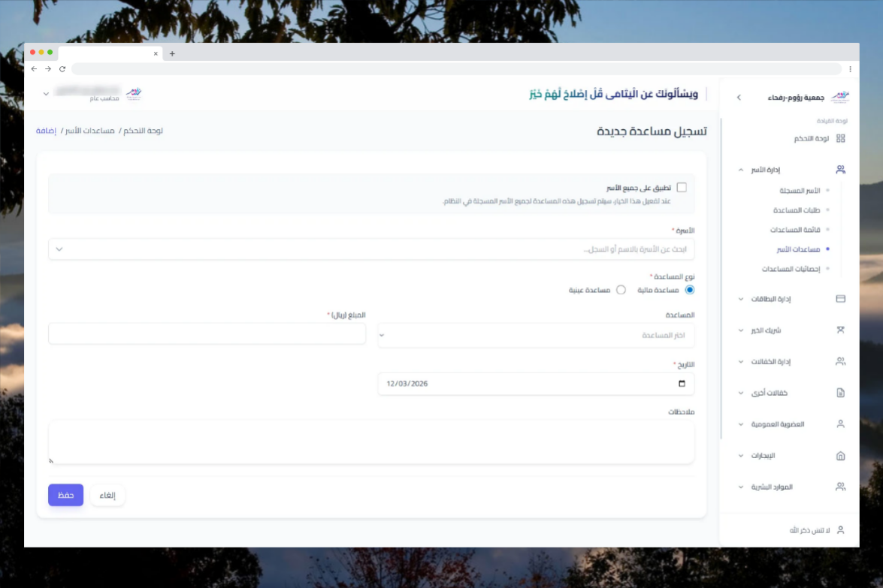Expand the العضوية العمومية section chevron

[740, 424]
